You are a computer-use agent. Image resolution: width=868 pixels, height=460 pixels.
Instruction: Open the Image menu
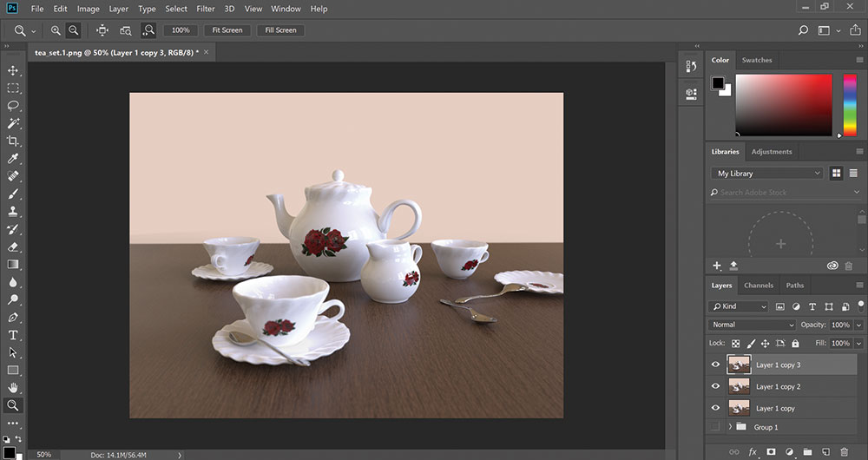coord(88,9)
